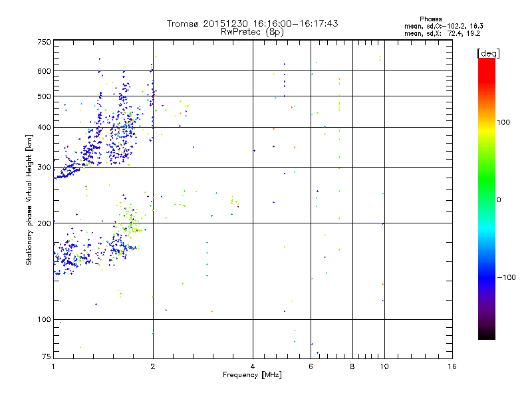Image resolution: width=532 pixels, height=399 pixels.
Task: Click the y-axis tick label '500'
Action: pyautogui.click(x=44, y=96)
